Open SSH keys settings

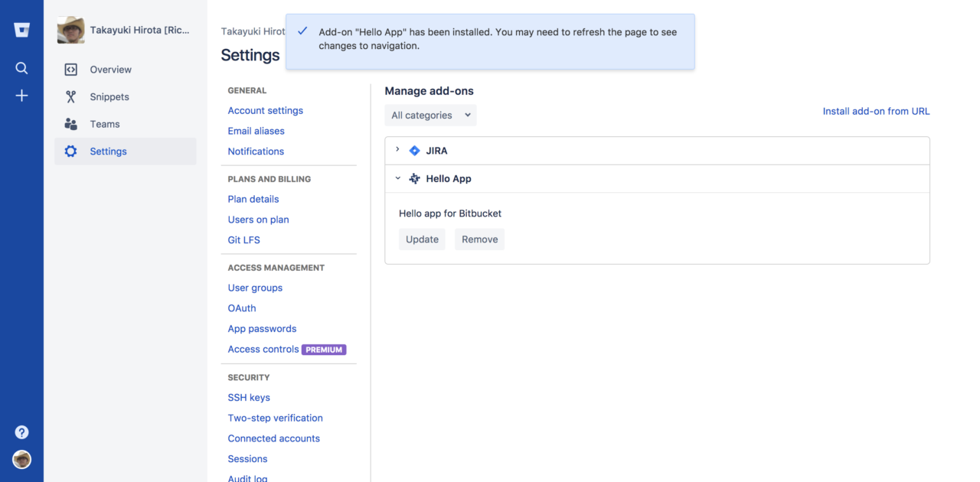(249, 398)
